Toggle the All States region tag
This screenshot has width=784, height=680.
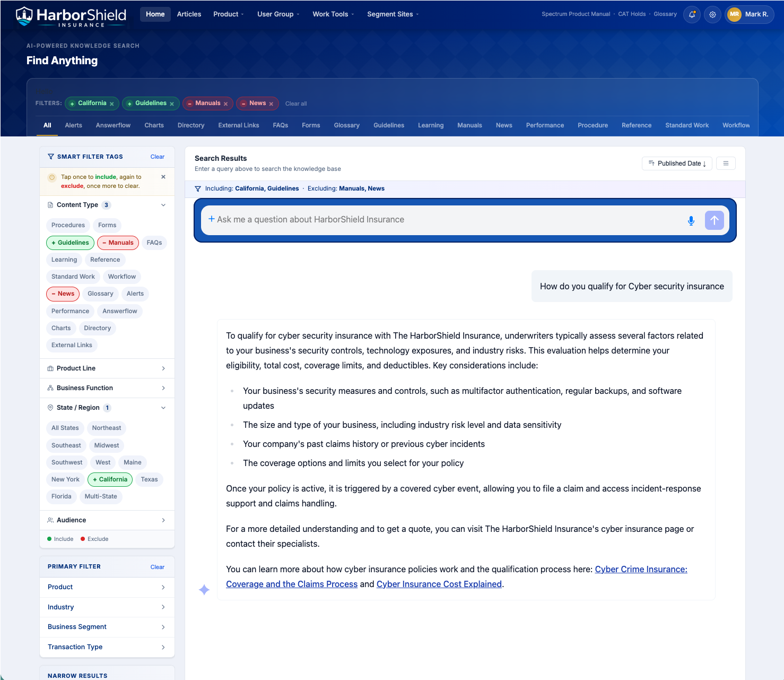[65, 428]
